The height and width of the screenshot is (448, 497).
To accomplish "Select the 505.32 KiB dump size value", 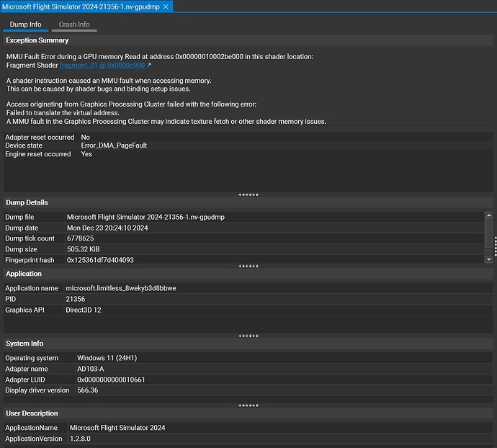I will click(x=83, y=249).
